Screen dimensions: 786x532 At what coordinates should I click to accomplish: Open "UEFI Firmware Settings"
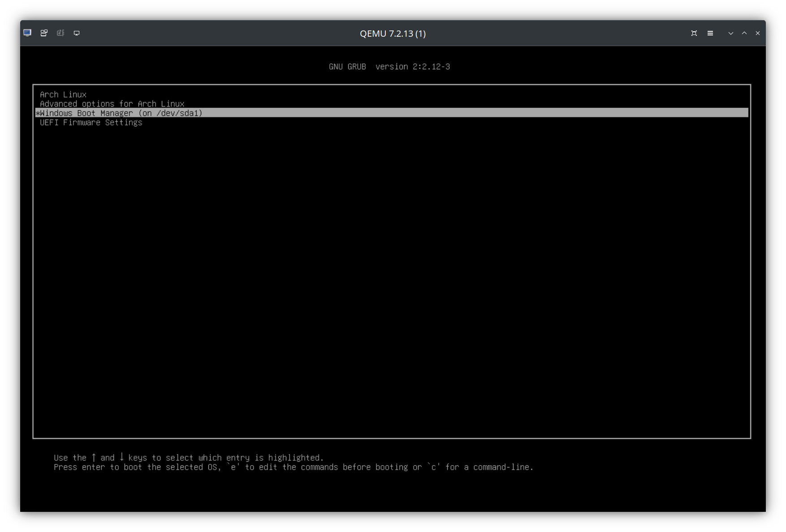91,122
